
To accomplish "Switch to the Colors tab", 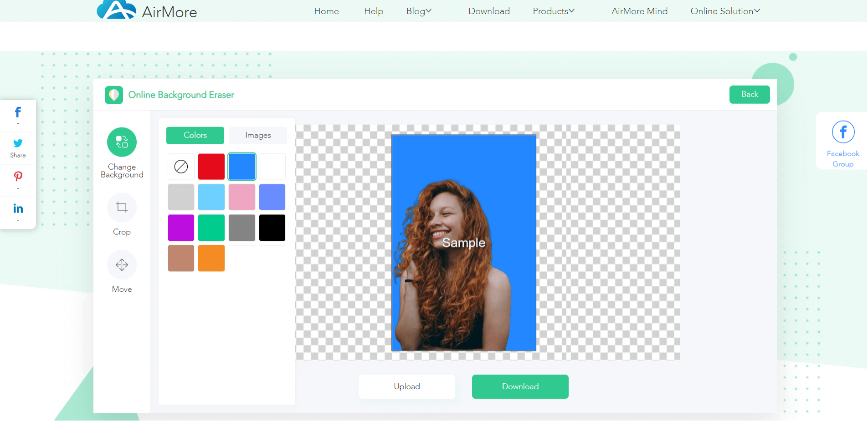I will pos(195,135).
